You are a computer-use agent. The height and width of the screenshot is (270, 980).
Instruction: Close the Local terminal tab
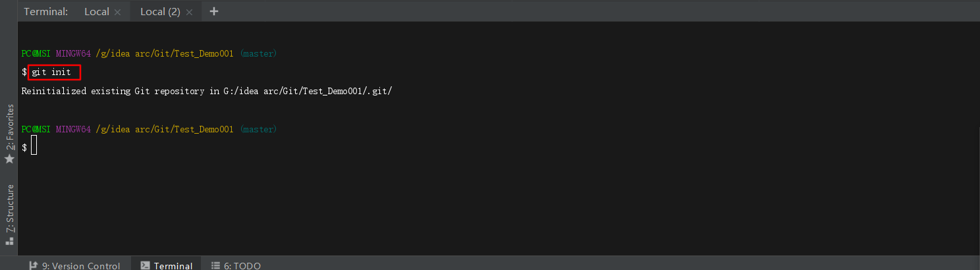point(117,12)
